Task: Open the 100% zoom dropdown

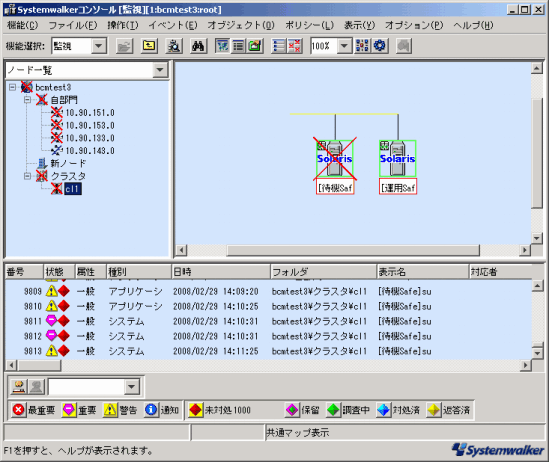Action: [344, 46]
